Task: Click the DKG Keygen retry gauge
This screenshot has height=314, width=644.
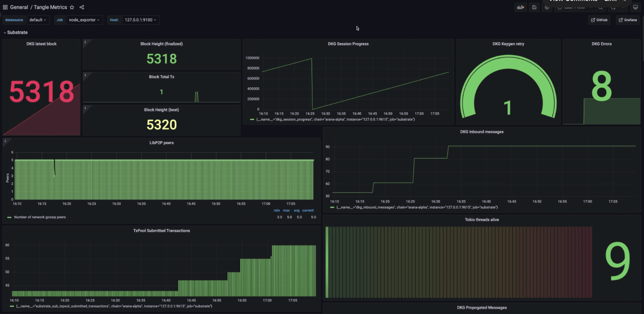Action: pos(508,87)
